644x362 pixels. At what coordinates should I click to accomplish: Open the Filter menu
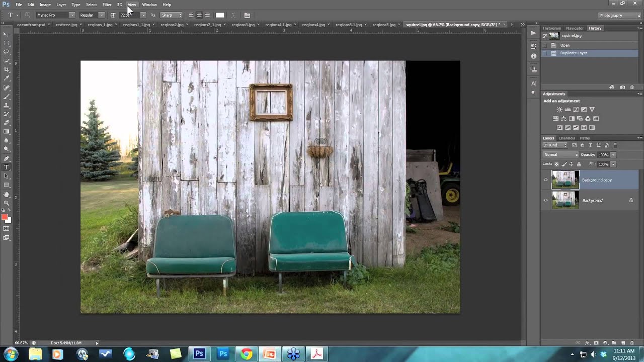click(x=107, y=5)
